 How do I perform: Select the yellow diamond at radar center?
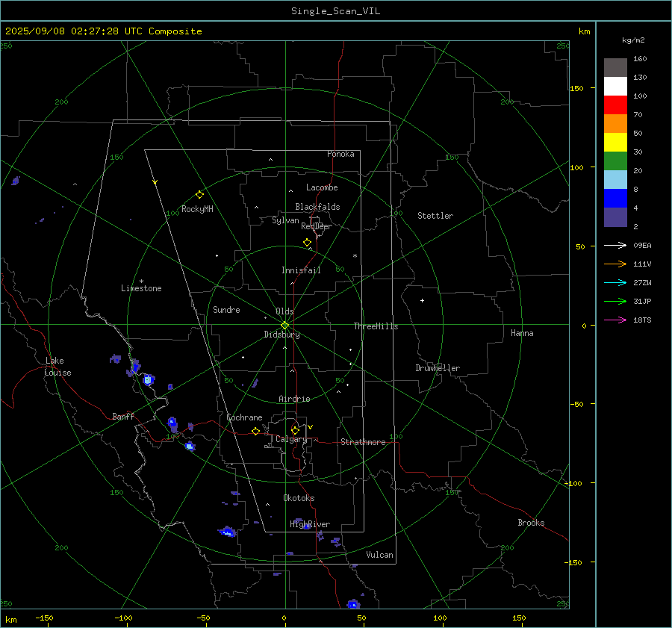[x=284, y=326]
